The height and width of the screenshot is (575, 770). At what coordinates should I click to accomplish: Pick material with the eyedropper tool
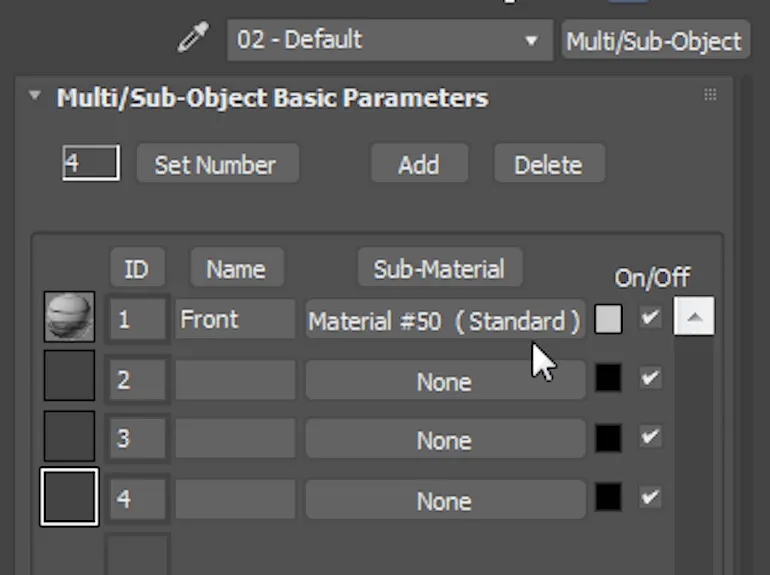point(193,40)
